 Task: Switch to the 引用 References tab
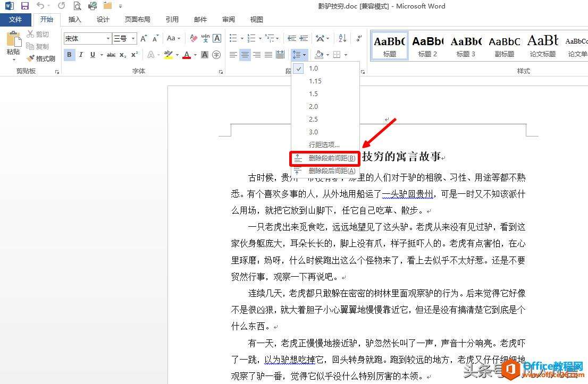click(172, 20)
